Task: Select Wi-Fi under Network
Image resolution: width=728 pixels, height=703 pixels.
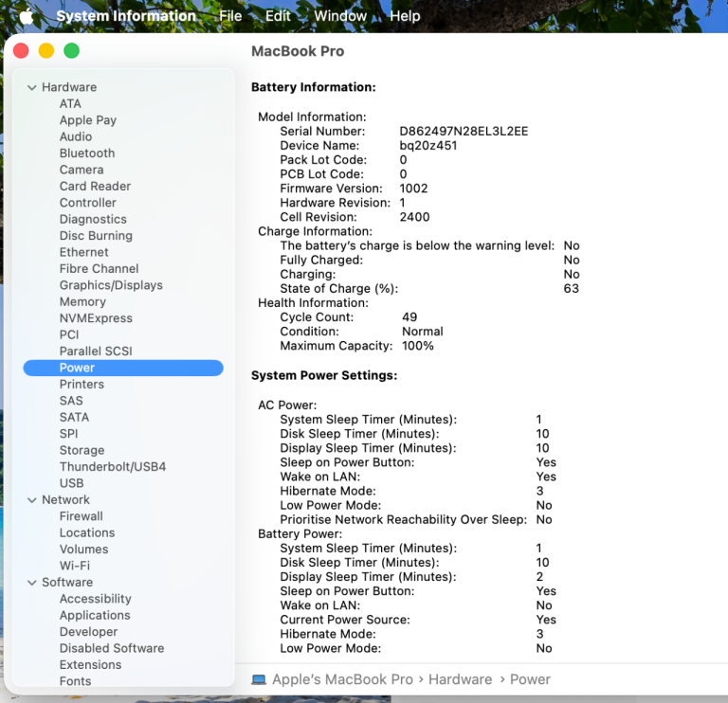Action: [x=75, y=566]
